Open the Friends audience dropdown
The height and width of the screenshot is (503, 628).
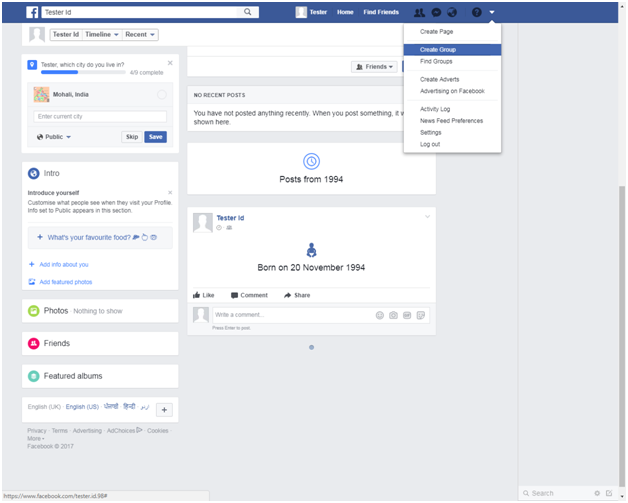[374, 67]
